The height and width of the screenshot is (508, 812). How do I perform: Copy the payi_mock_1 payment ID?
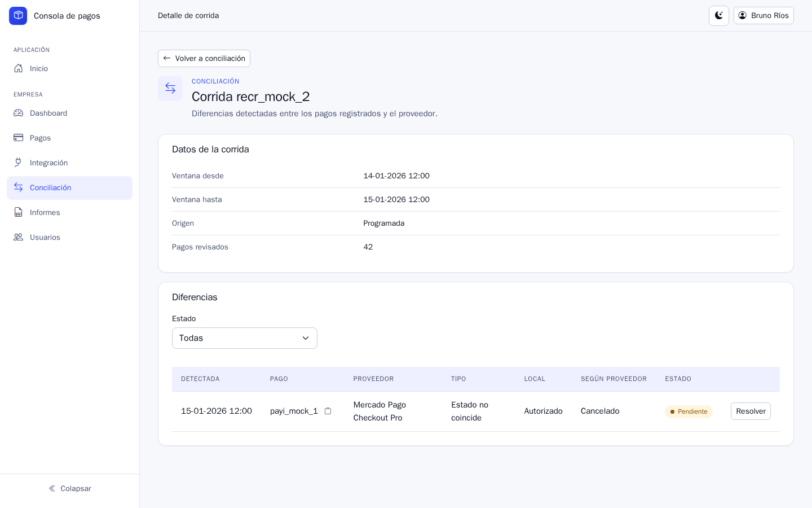pyautogui.click(x=328, y=411)
